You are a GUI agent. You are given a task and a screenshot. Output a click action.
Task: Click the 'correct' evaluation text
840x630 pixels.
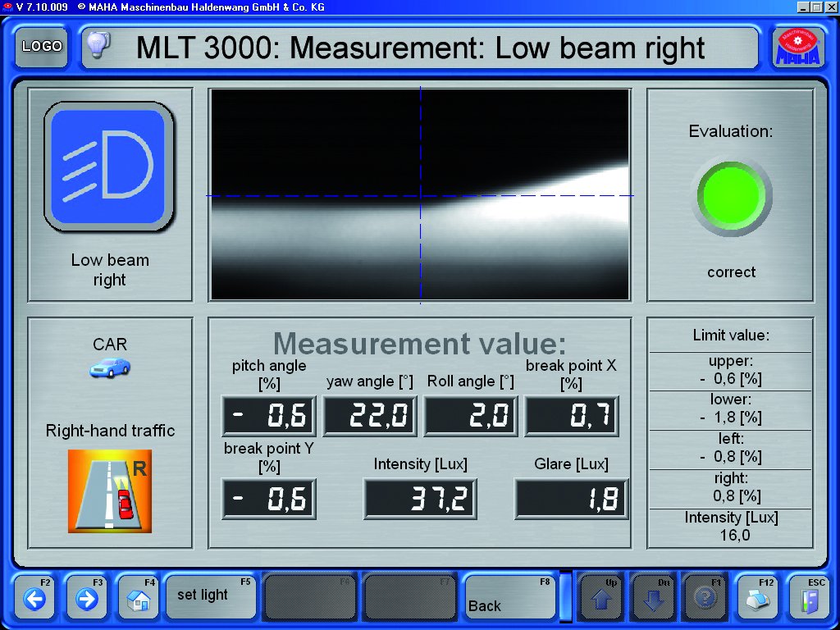coord(731,272)
